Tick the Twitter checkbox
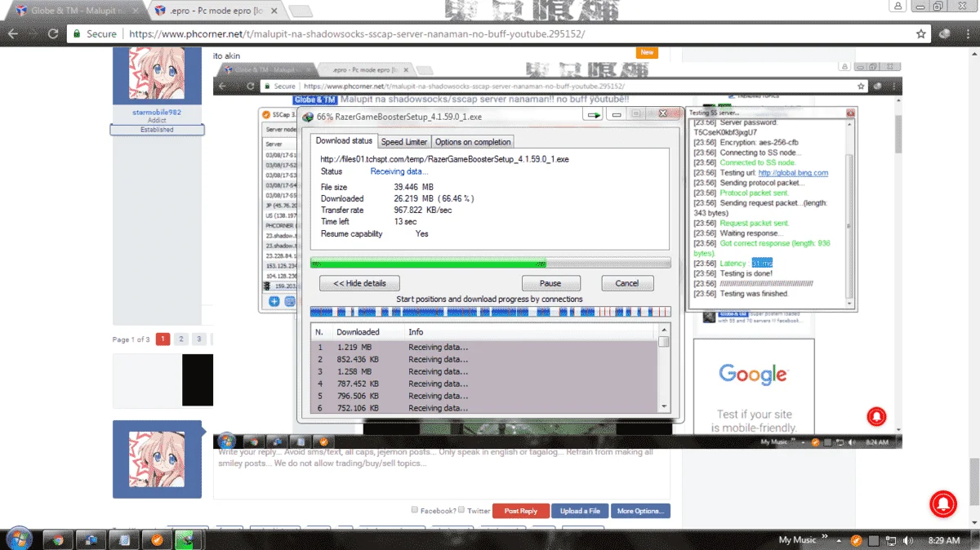The width and height of the screenshot is (980, 550). click(461, 510)
